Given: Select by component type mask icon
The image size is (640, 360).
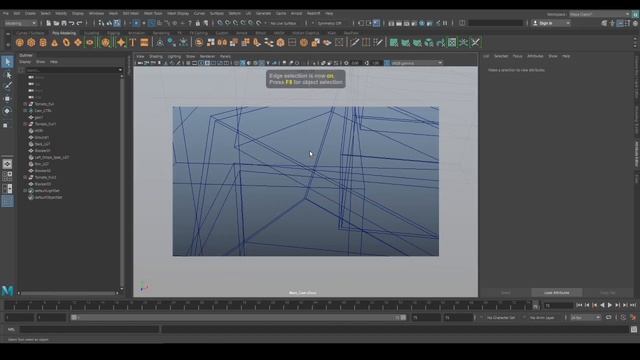Looking at the screenshot, I should 117,23.
